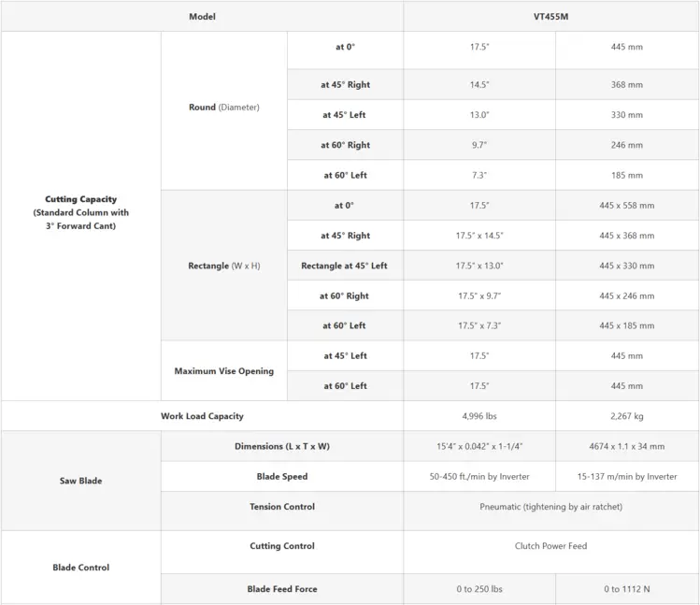
Task: Click the Work Load Capacity label
Action: tap(202, 416)
